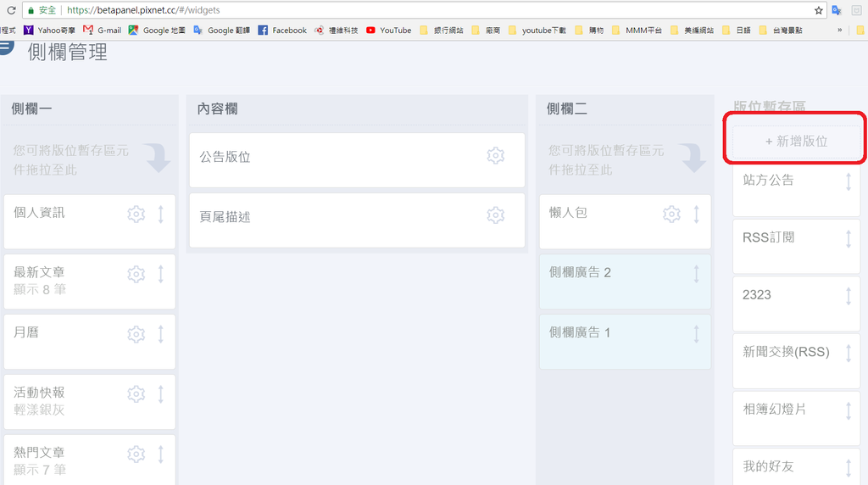Select the RSS訂閱 widget in staging area

[796, 247]
